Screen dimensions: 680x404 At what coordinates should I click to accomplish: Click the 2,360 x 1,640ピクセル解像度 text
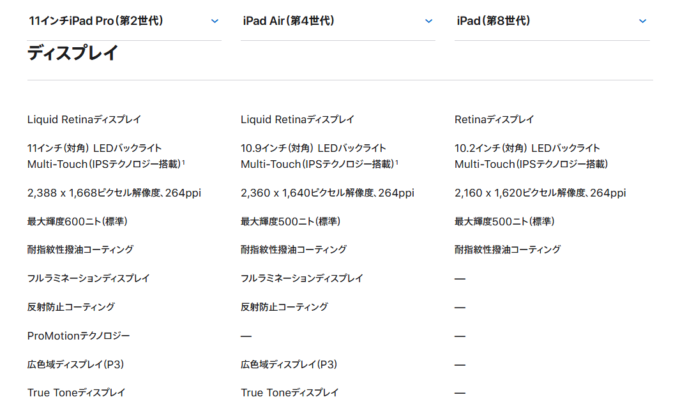coord(307,193)
